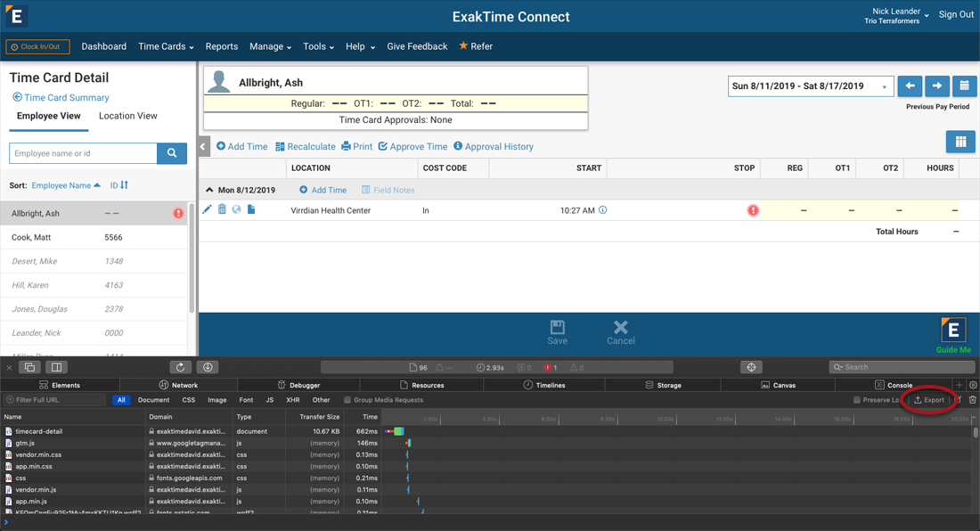The width and height of the screenshot is (980, 531).
Task: Click the globe icon on the time record
Action: (x=236, y=210)
